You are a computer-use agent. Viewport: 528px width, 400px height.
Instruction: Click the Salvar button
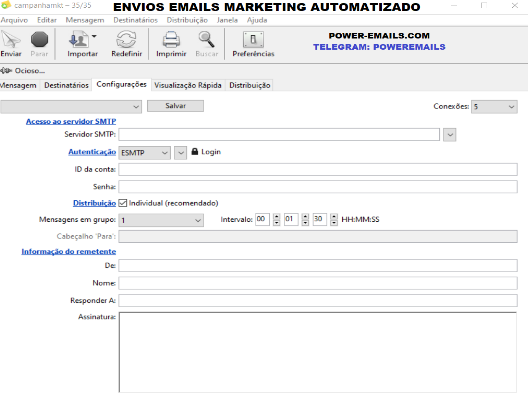pyautogui.click(x=175, y=106)
